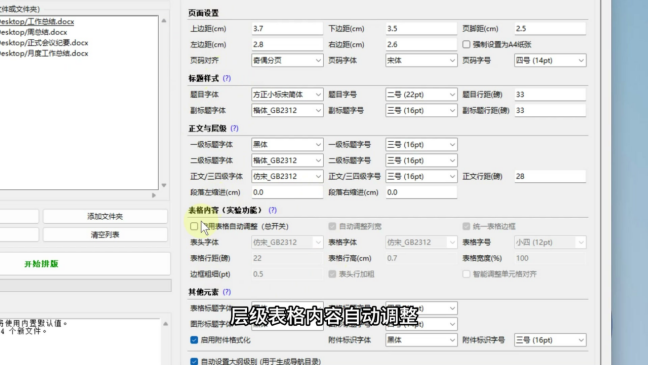Open 二级标题字体 dropdown

[x=287, y=160]
